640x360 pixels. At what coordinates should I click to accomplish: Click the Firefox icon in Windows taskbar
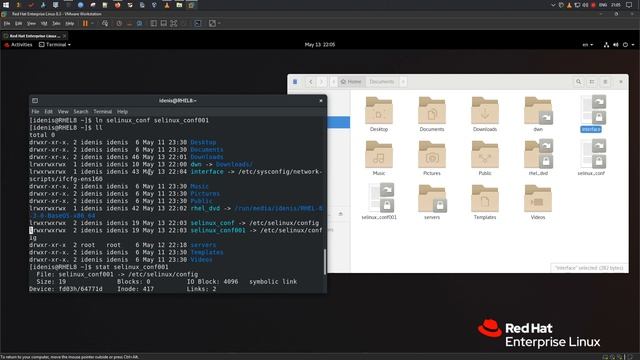pyautogui.click(x=118, y=5)
